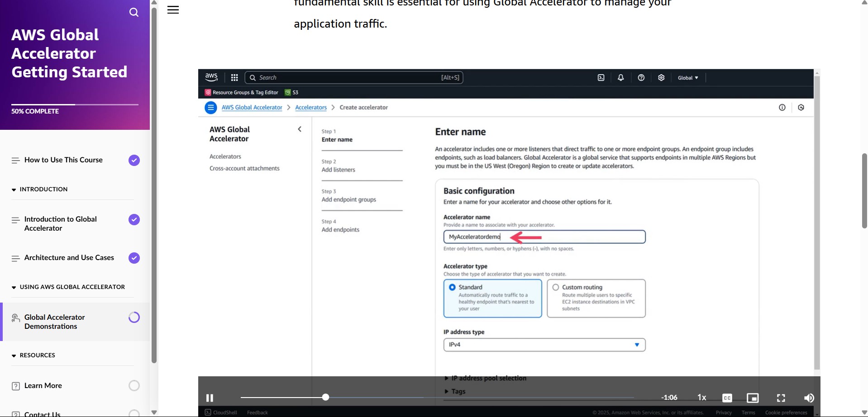The image size is (868, 417).
Task: Click the Accelerator name input field
Action: pyautogui.click(x=544, y=237)
